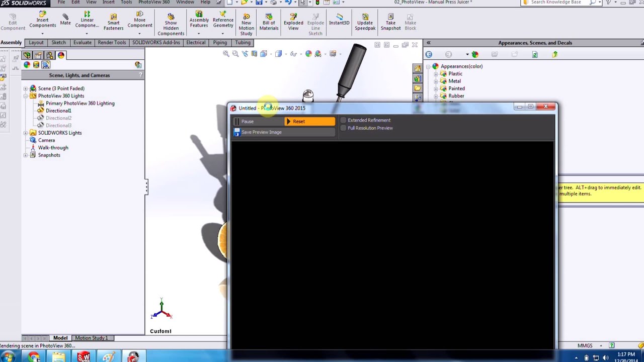Switch to the Evaluate tab
The image size is (644, 362).
click(x=83, y=43)
